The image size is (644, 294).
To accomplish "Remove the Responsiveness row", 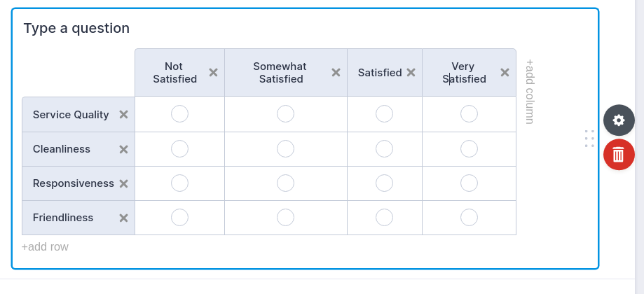I will pyautogui.click(x=123, y=183).
